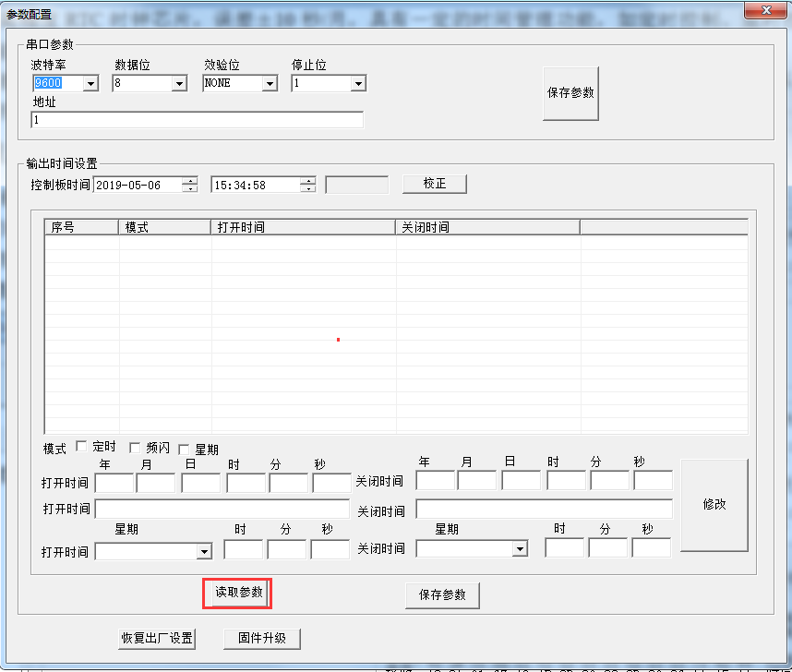The height and width of the screenshot is (672, 792).
Task: Click the weekly 关闭时间 分 minute field
Action: pos(608,547)
